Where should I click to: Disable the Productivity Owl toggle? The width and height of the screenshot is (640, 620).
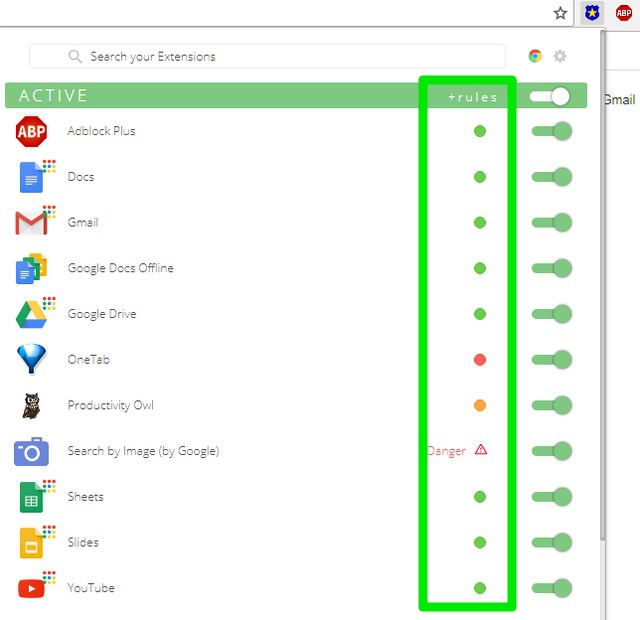click(552, 405)
